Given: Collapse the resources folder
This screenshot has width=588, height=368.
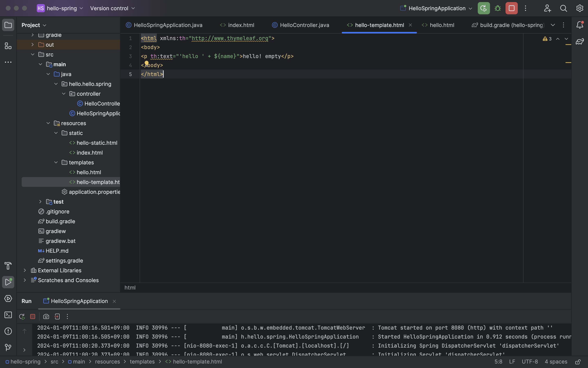Looking at the screenshot, I should pos(48,123).
